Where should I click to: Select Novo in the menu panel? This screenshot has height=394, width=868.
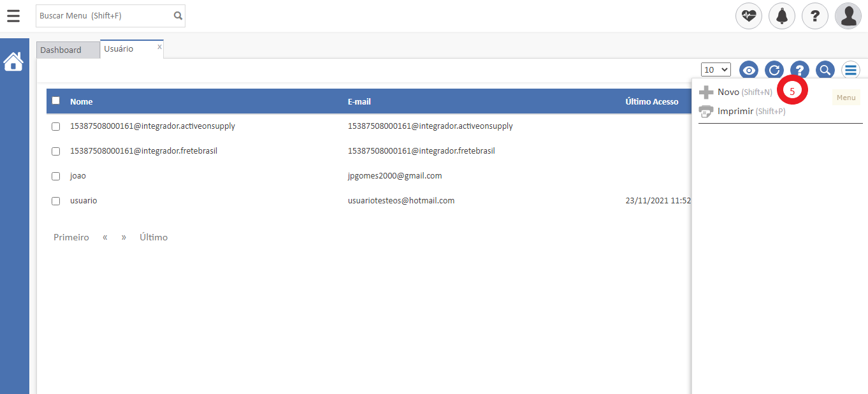point(728,92)
